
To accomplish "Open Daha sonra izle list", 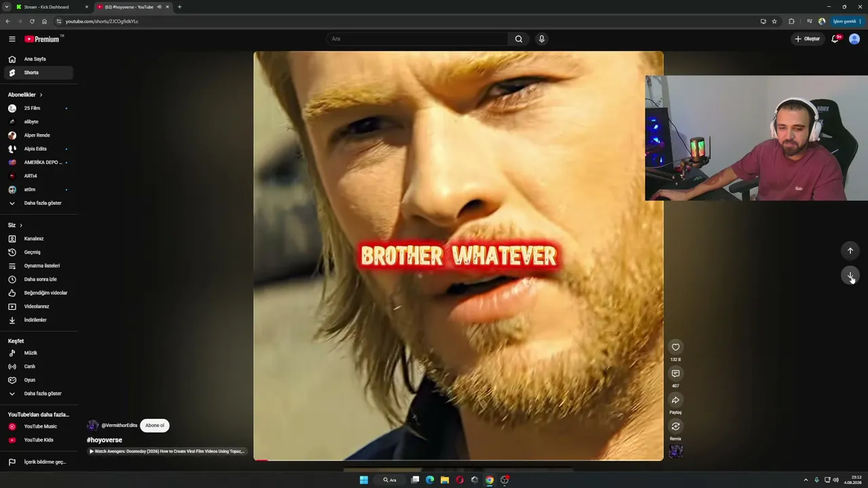I will [x=39, y=279].
